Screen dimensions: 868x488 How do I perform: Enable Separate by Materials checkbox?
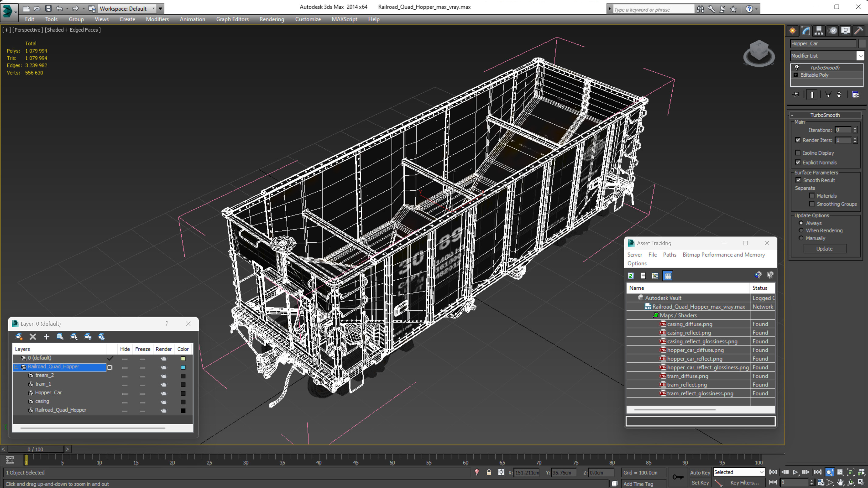coord(812,195)
